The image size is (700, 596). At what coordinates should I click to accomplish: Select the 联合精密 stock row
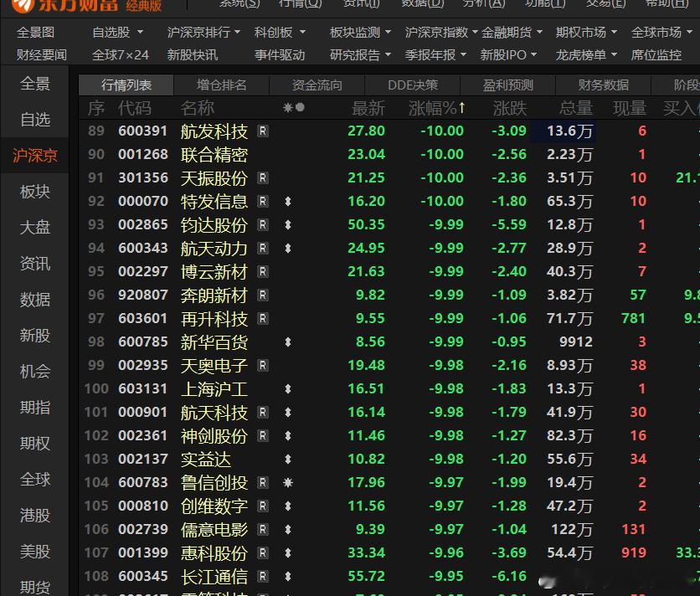pyautogui.click(x=389, y=155)
